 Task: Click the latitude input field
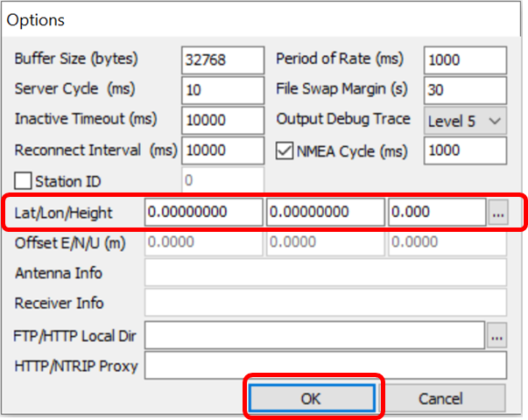tap(202, 212)
